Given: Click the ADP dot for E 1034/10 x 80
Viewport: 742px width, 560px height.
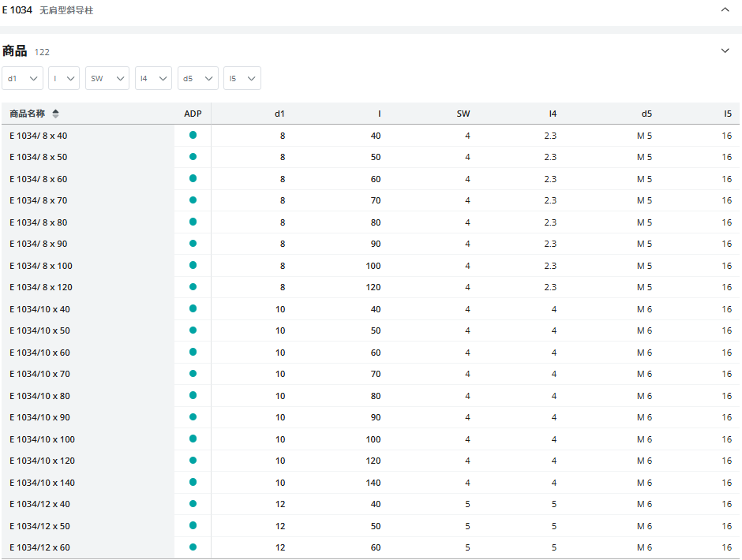Looking at the screenshot, I should [193, 395].
